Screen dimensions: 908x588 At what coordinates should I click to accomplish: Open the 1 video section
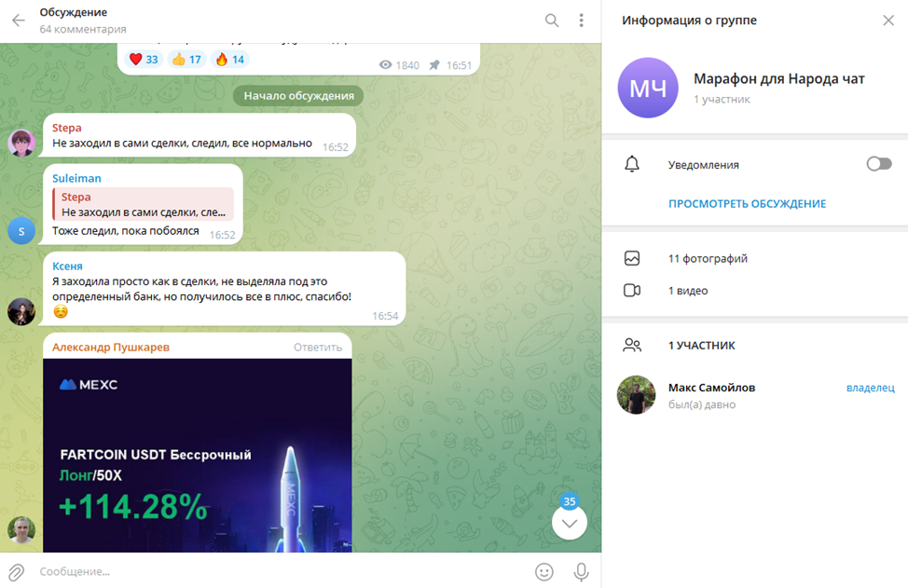point(687,291)
